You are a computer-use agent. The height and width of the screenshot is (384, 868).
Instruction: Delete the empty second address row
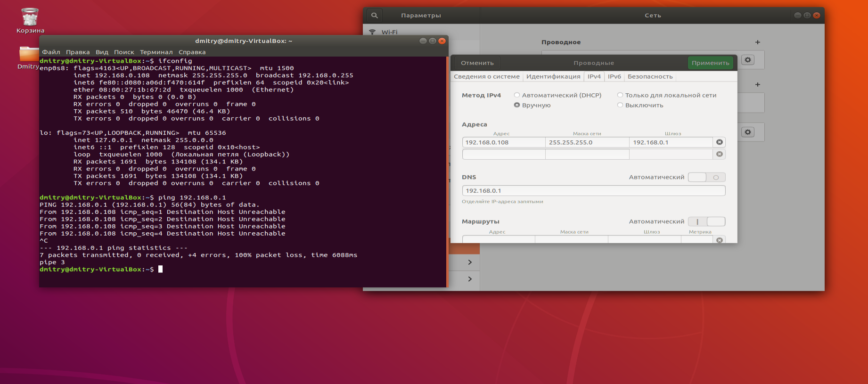[x=720, y=154]
